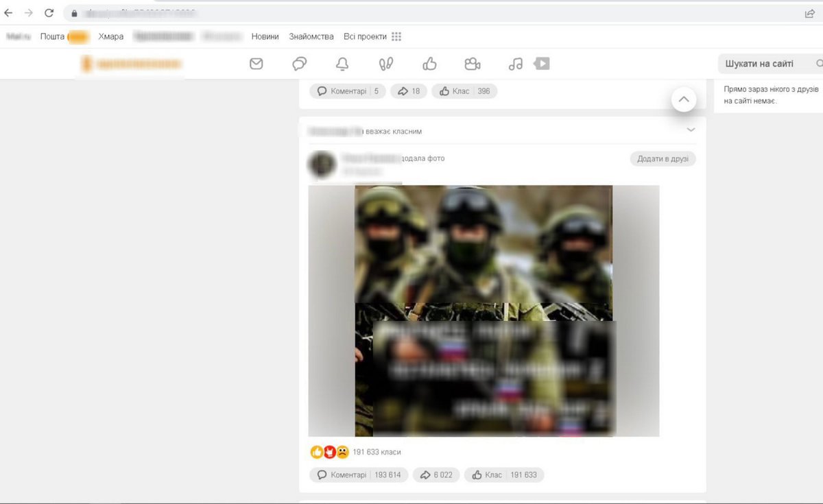Open the Новини menu item
823x504 pixels.
click(x=265, y=36)
